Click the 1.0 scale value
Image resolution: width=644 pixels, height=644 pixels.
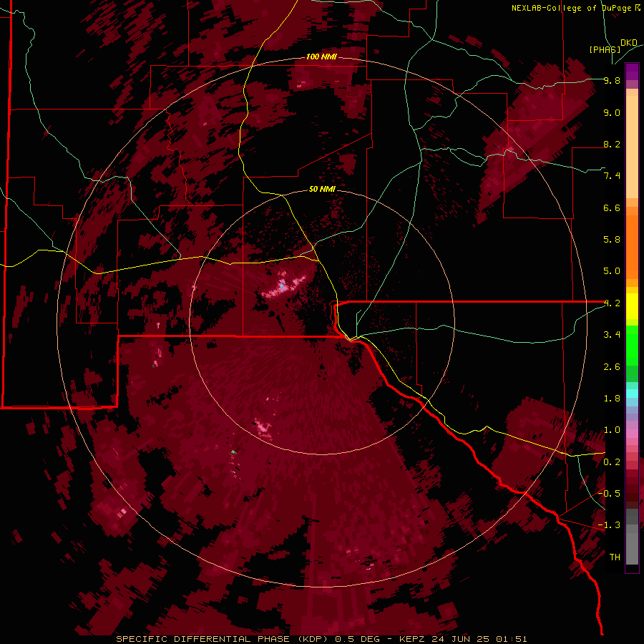point(612,430)
